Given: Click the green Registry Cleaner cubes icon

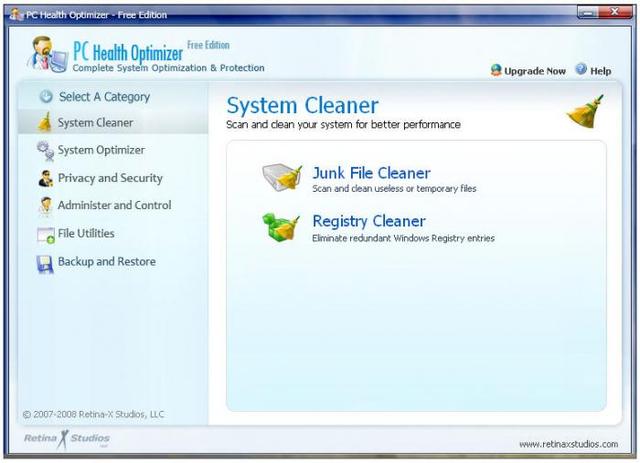Looking at the screenshot, I should 281,227.
